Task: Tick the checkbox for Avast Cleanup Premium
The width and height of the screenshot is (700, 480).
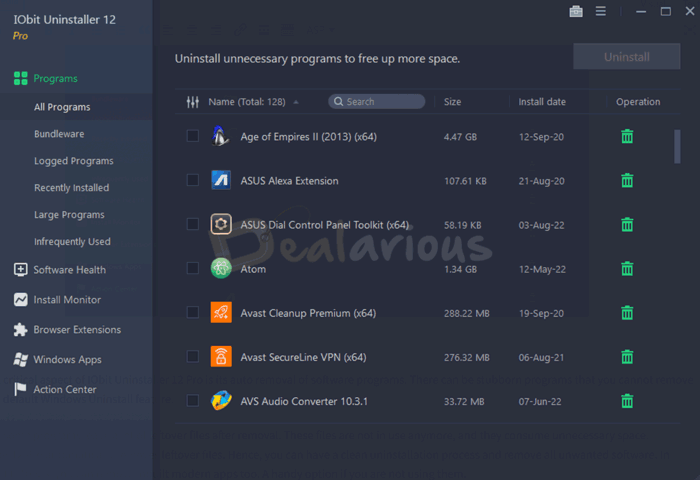Action: (x=193, y=312)
